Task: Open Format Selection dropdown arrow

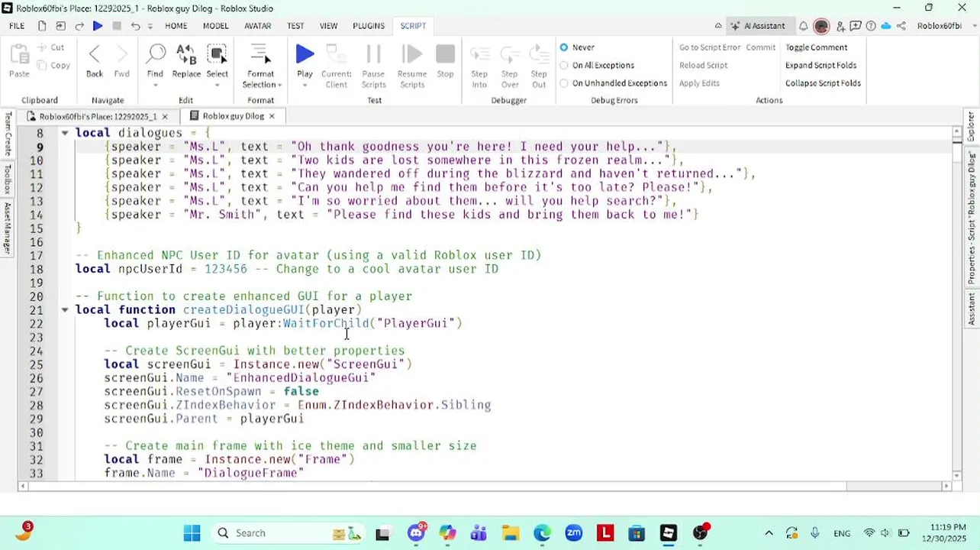Action: (279, 85)
